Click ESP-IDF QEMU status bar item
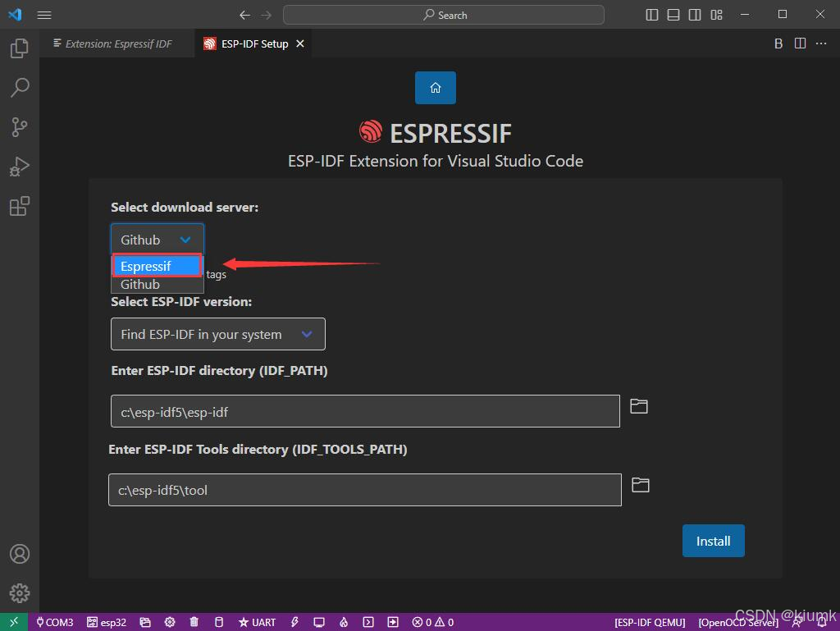Viewport: 840px width, 631px height. [650, 622]
